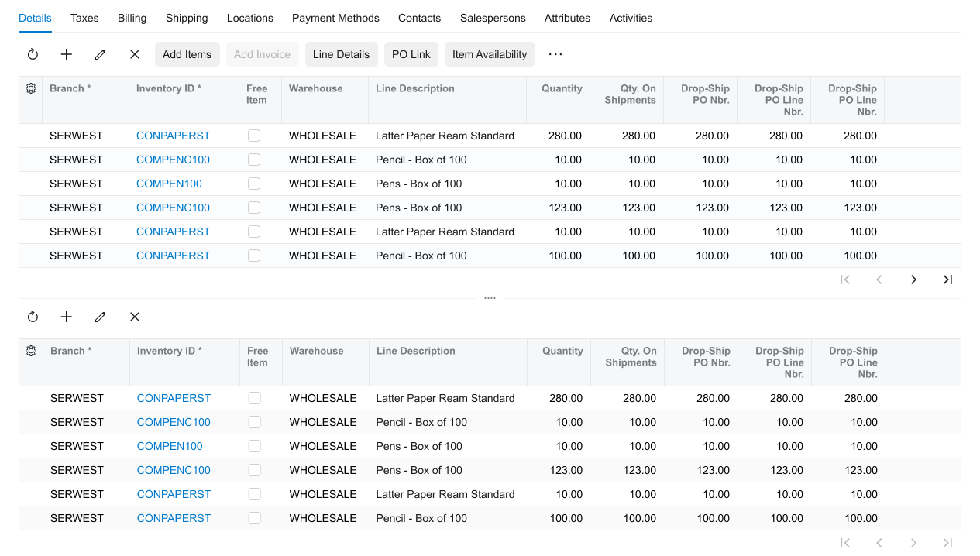The height and width of the screenshot is (556, 980).
Task: Open the Payment Methods tab
Action: [x=335, y=18]
